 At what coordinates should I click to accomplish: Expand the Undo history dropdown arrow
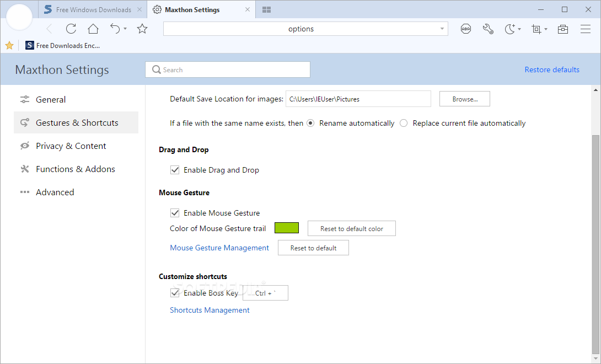(x=125, y=29)
